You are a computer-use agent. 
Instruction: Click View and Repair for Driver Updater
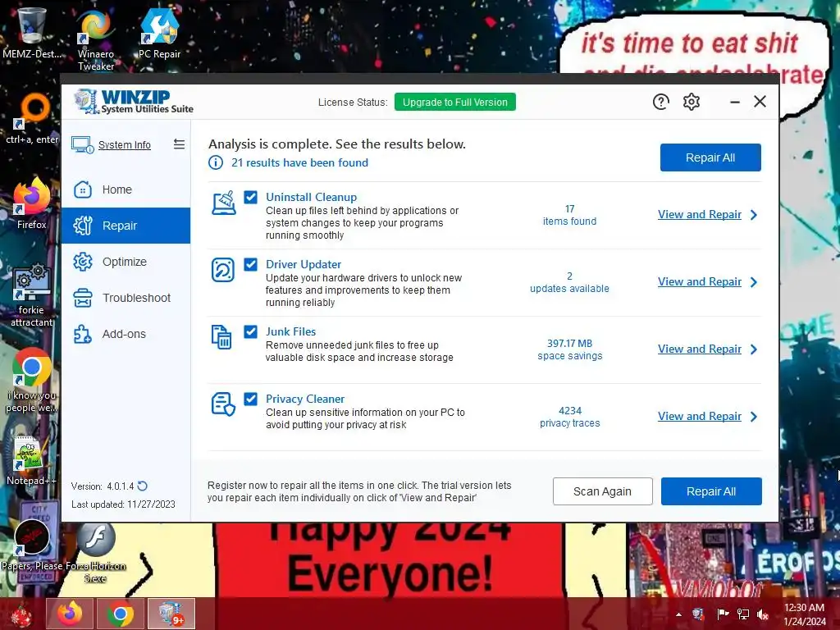click(x=699, y=282)
